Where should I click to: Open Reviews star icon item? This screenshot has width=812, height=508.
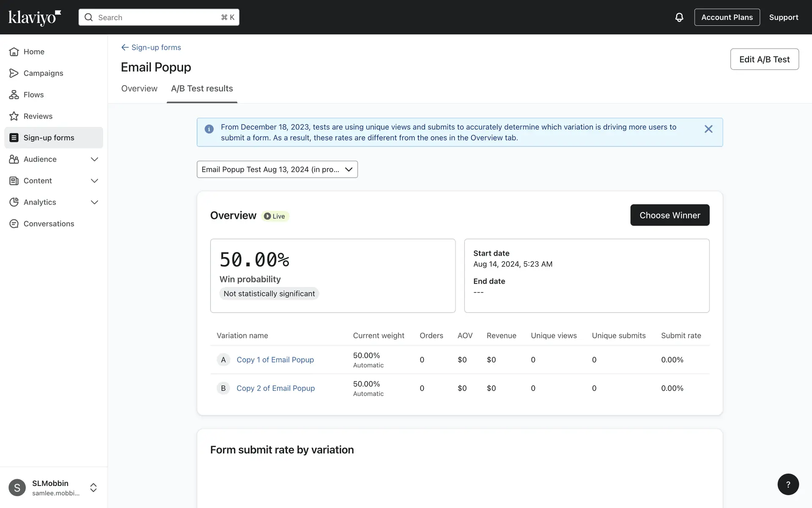click(14, 116)
